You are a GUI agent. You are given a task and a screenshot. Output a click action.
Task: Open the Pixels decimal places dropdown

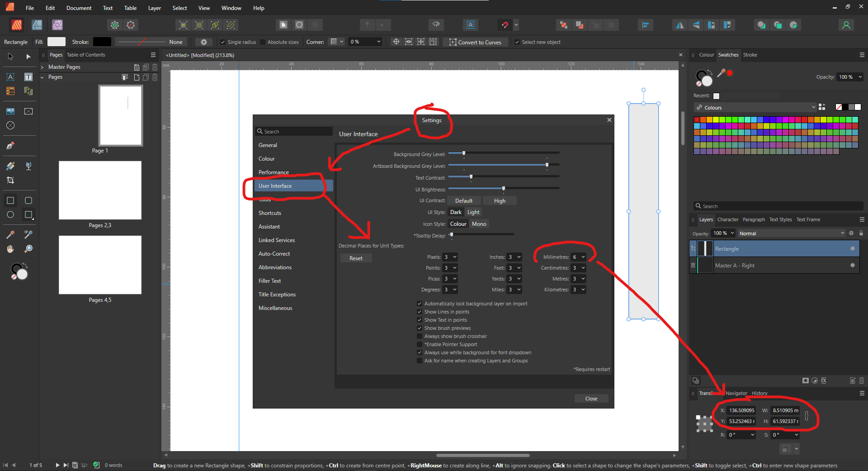pos(450,257)
